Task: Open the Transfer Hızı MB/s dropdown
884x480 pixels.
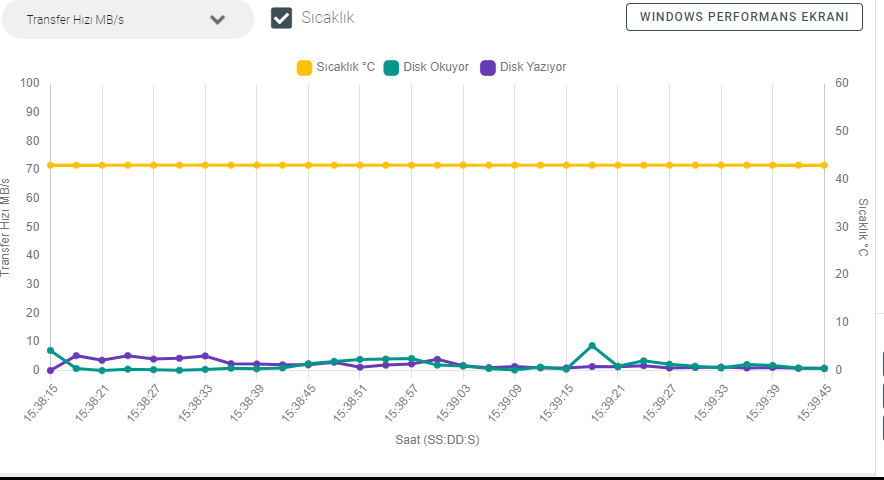Action: pos(126,20)
